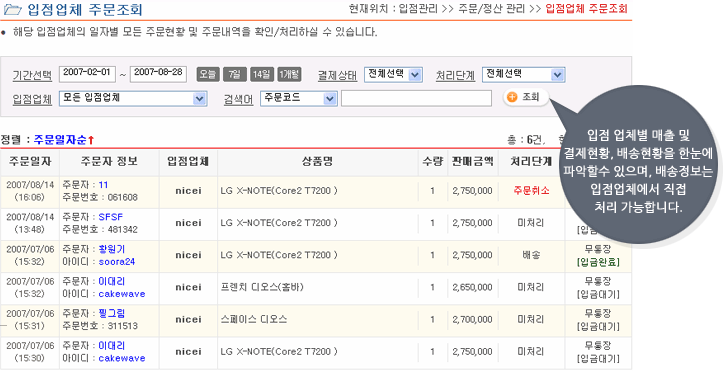Open cakewave ID in the 15:30 order
Image resolution: width=725 pixels, height=371 pixels.
click(122, 358)
